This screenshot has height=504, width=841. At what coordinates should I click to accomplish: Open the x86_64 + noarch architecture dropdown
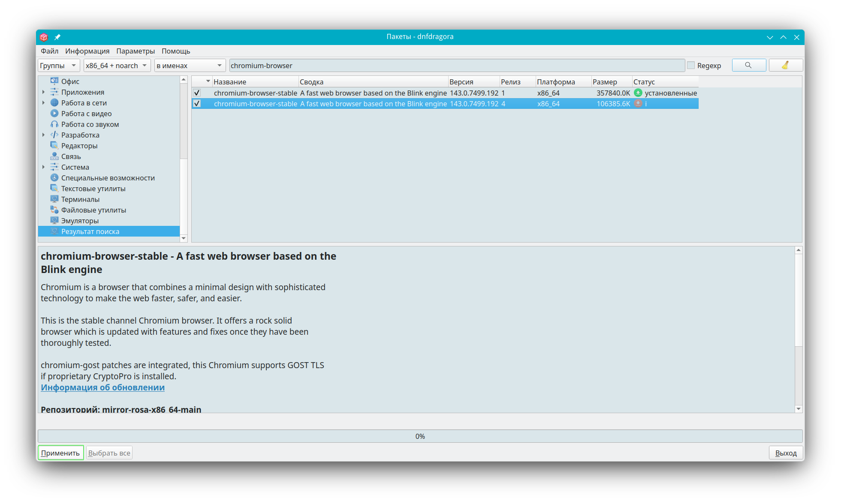click(x=117, y=65)
